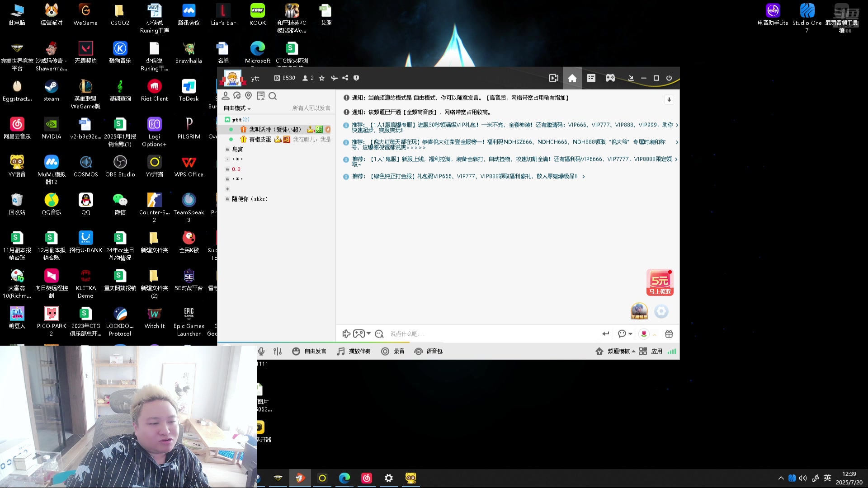Share the channel using the share icon
868x488 pixels.
coord(345,78)
